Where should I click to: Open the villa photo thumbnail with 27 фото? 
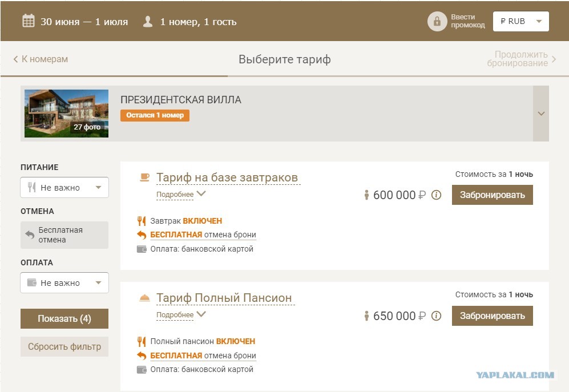pos(66,114)
